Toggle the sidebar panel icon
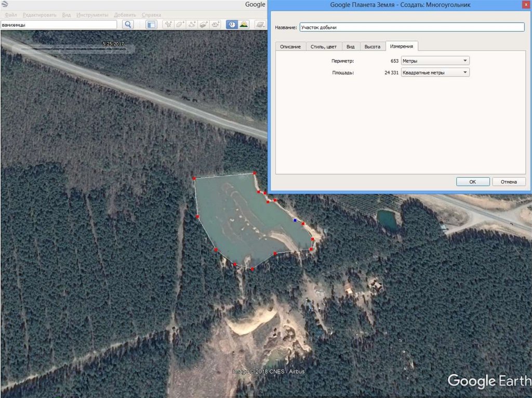The height and width of the screenshot is (398, 532). tap(151, 24)
